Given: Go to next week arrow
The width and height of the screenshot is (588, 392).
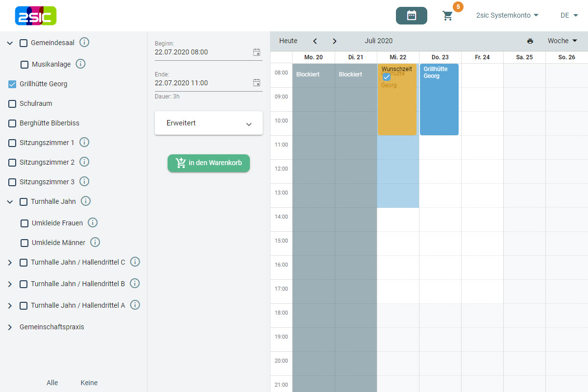Looking at the screenshot, I should click(335, 41).
